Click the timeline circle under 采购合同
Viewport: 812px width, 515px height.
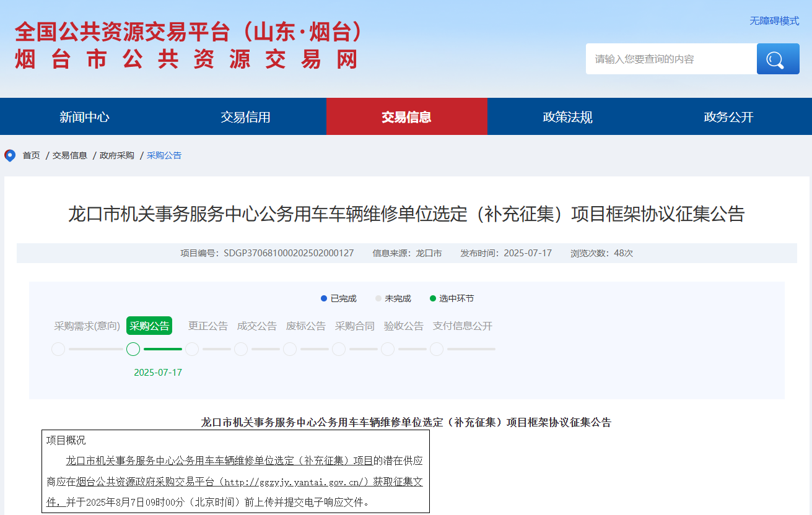coord(339,349)
